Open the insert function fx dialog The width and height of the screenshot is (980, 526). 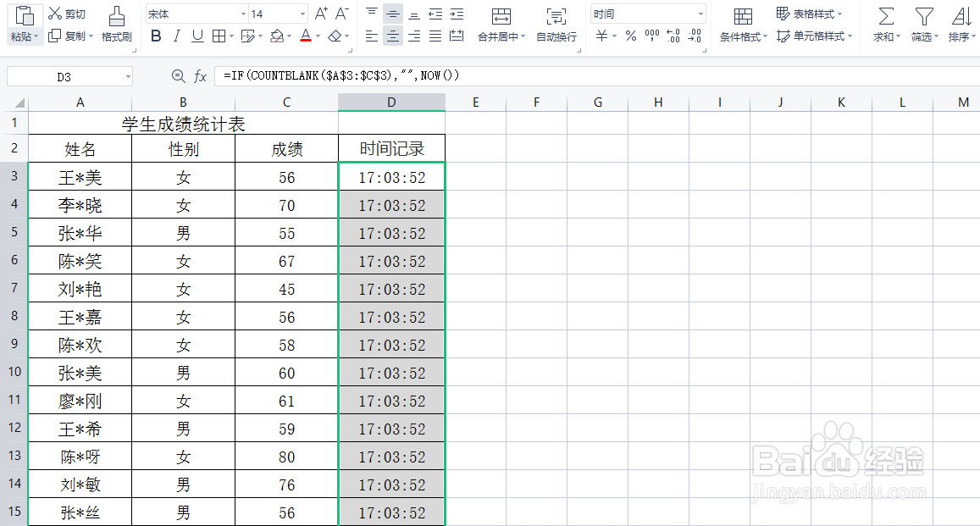coord(200,76)
